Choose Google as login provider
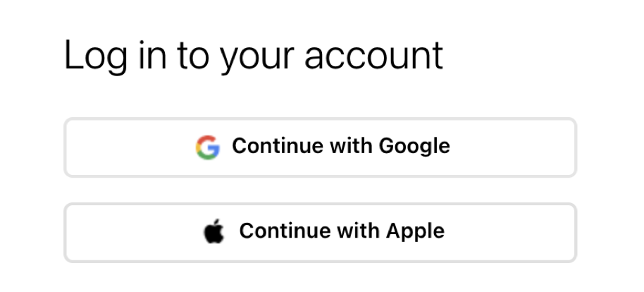This screenshot has height=292, width=644. [x=321, y=147]
